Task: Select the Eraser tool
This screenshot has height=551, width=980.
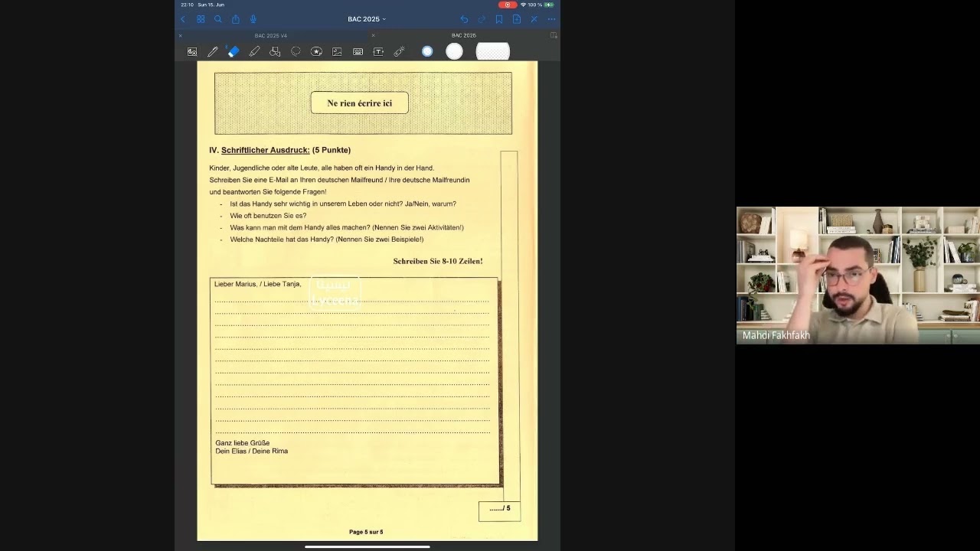Action: tap(234, 51)
